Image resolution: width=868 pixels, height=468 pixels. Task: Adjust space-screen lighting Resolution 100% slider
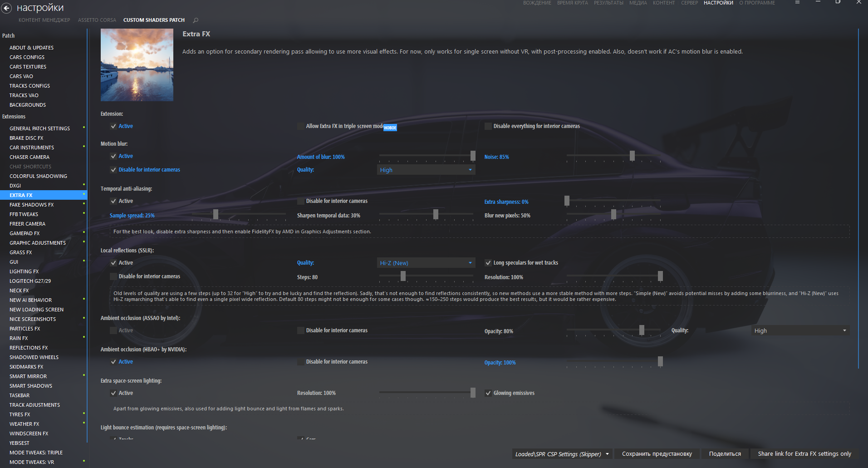pyautogui.click(x=427, y=393)
